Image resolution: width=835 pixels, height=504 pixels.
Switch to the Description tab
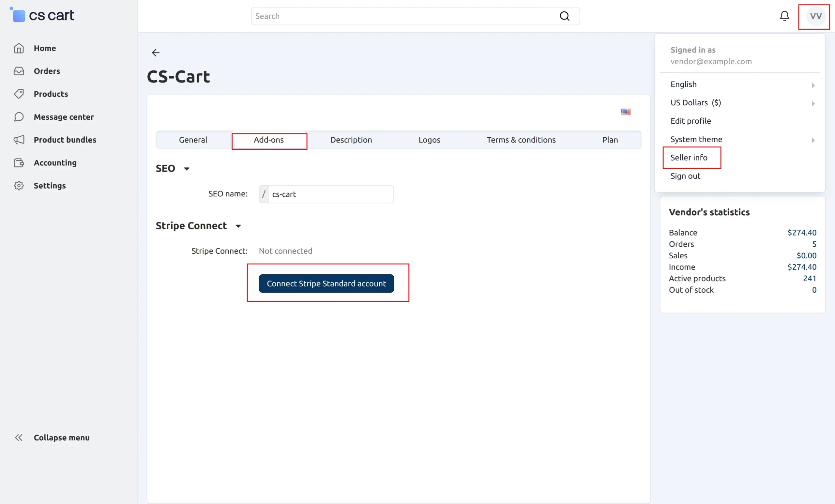[x=351, y=140]
